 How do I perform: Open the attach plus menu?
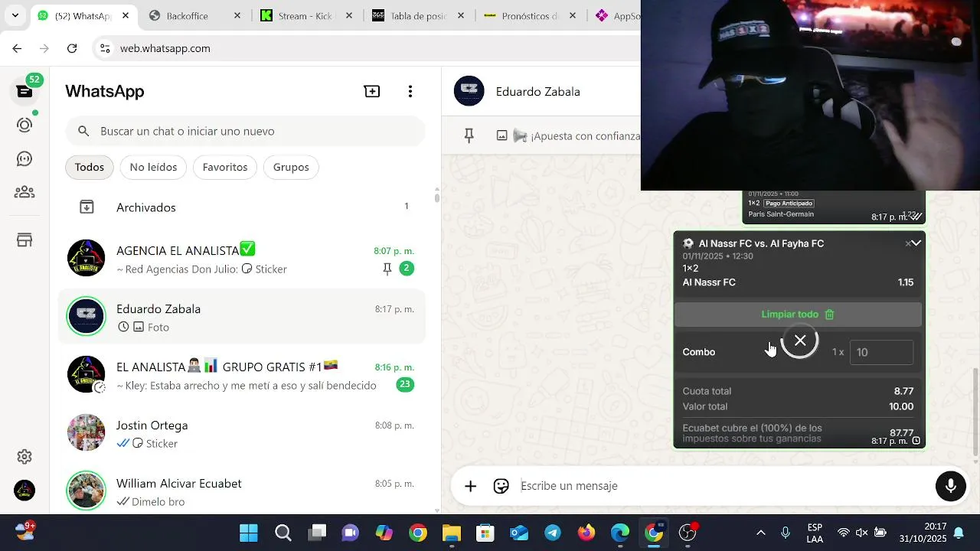pyautogui.click(x=471, y=486)
